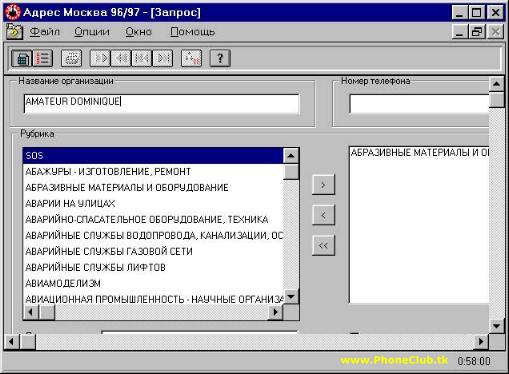The image size is (509, 374).
Task: Click the print toolbar icon
Action: click(72, 59)
